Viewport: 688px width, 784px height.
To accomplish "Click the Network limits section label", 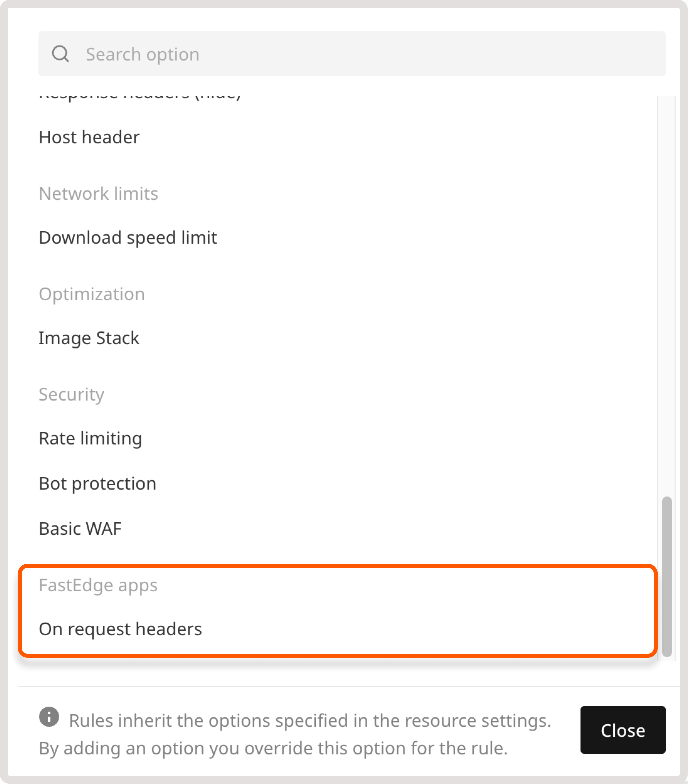I will point(98,194).
